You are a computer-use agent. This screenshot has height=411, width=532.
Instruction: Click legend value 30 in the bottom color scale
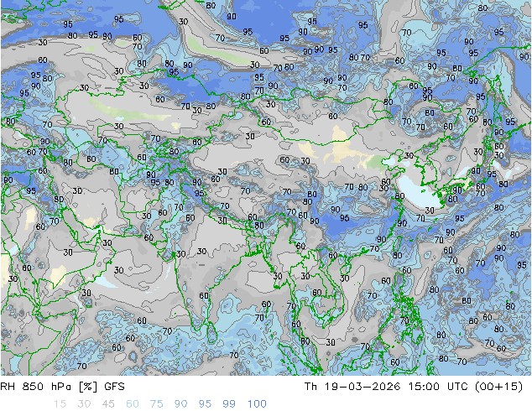tap(84, 404)
